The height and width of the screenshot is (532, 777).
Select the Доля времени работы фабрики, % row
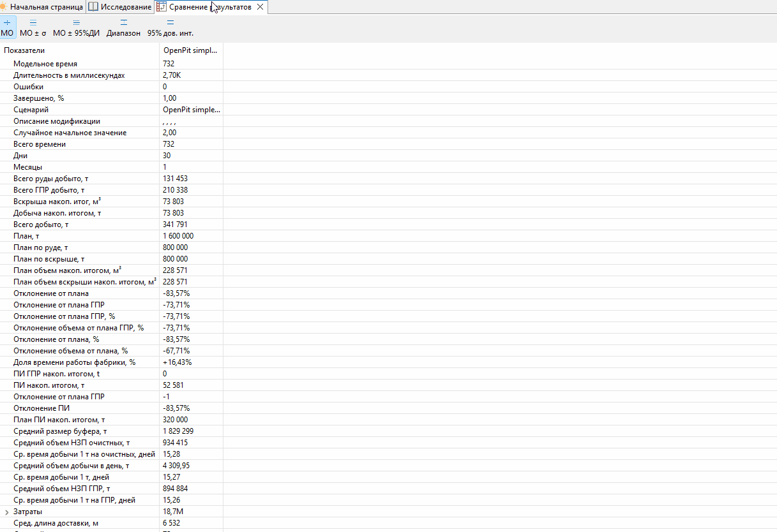tap(112, 362)
